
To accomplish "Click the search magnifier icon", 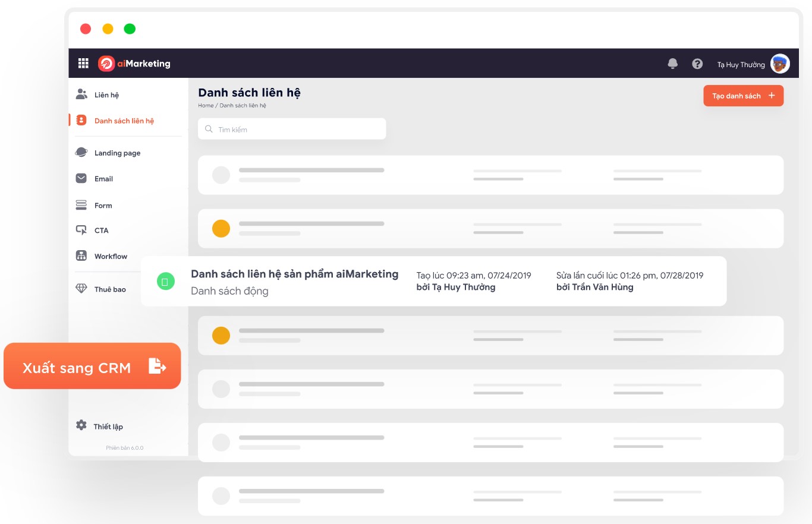I will (x=209, y=129).
